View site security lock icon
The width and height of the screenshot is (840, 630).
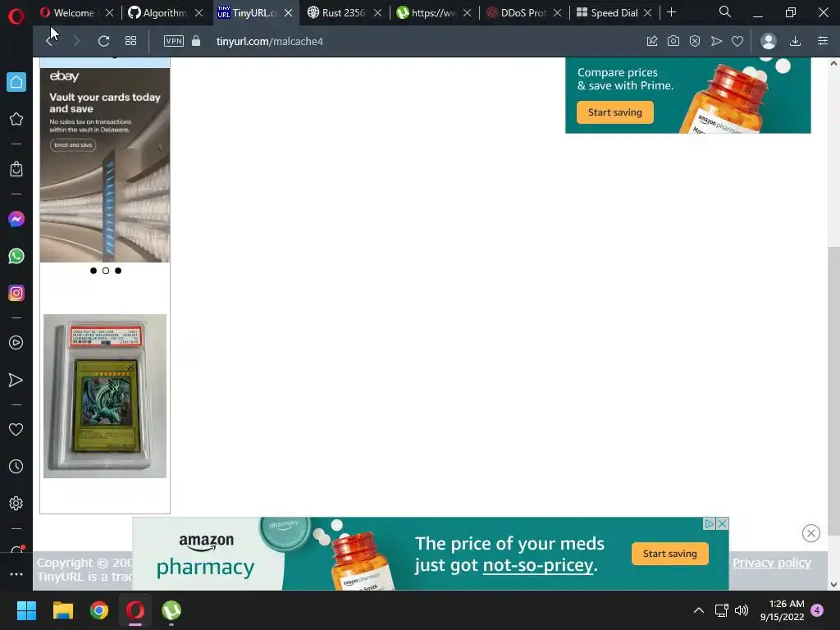click(196, 41)
